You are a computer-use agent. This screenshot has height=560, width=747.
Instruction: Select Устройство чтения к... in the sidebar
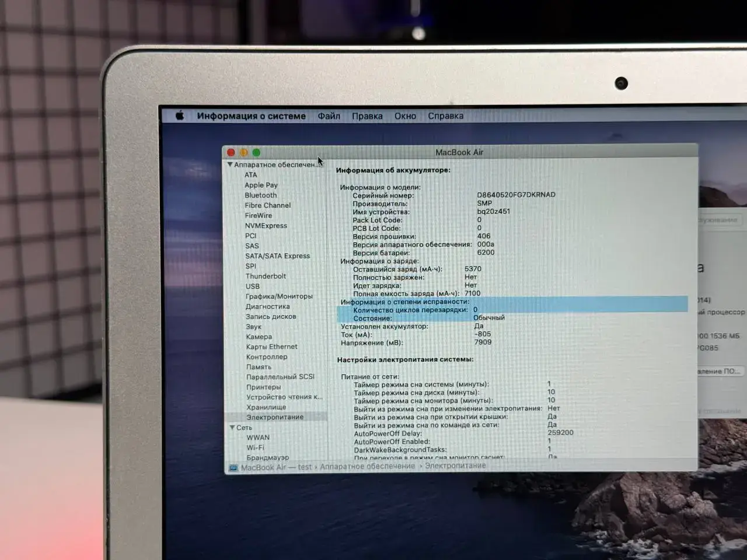[x=284, y=397]
